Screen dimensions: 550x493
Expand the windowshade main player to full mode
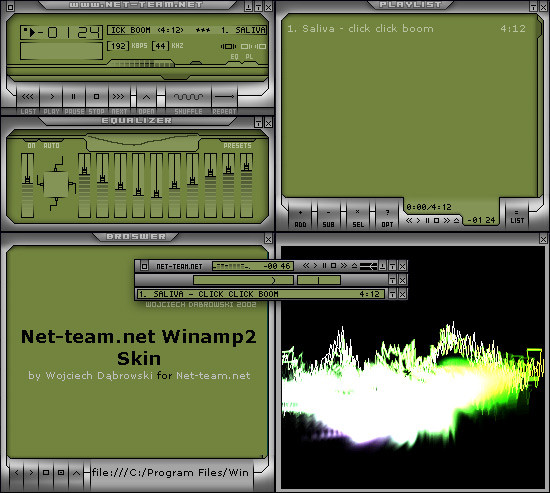[393, 266]
